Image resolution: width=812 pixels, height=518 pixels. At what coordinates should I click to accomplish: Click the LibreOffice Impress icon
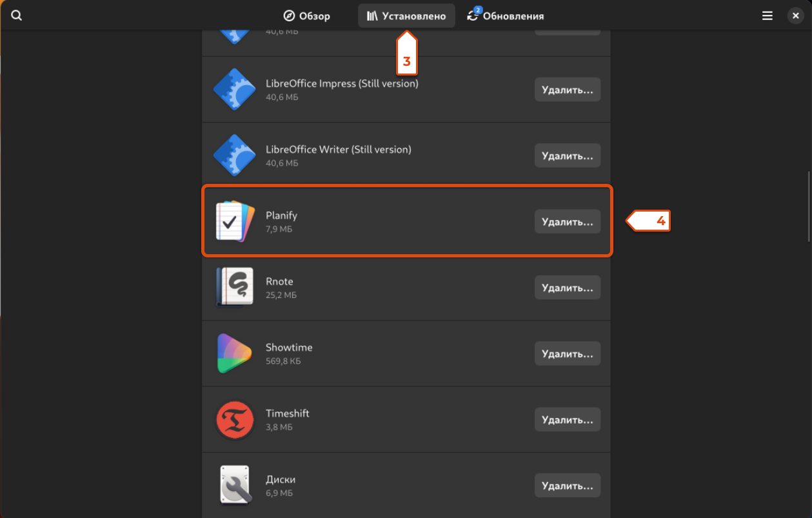point(235,90)
